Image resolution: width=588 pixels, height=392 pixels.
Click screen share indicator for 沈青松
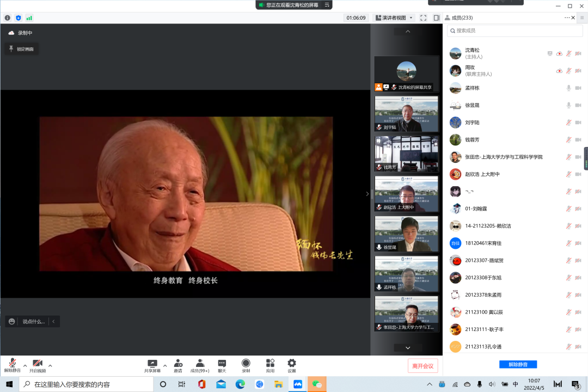(x=550, y=54)
